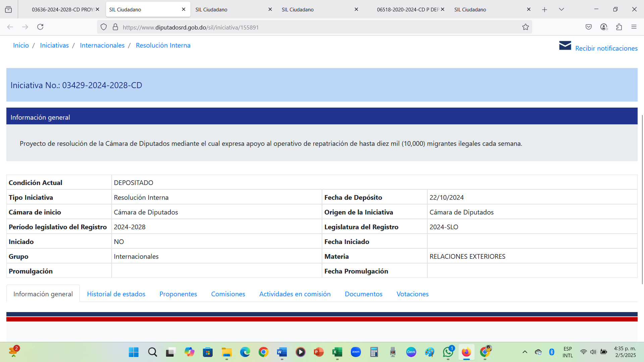Go to the Resolución Interna breadcrumb

[x=163, y=45]
